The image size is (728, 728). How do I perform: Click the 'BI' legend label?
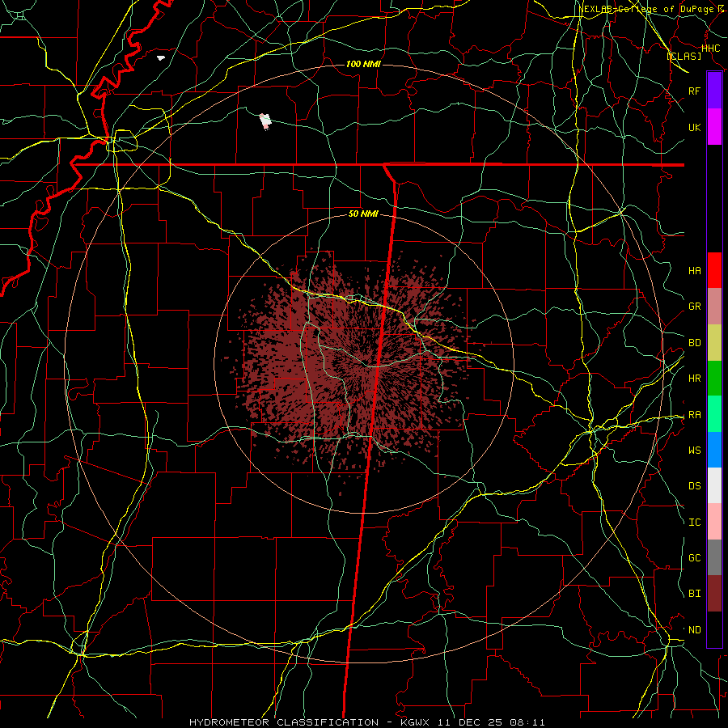tap(694, 594)
